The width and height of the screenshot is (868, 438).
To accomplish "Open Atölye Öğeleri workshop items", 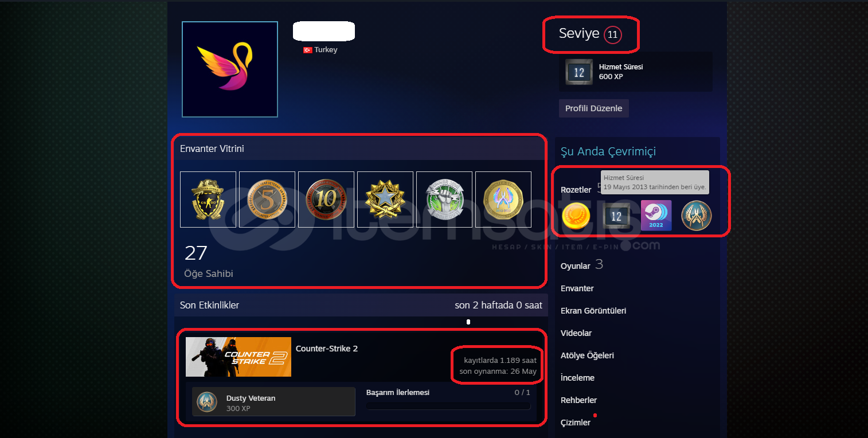I will [x=587, y=355].
